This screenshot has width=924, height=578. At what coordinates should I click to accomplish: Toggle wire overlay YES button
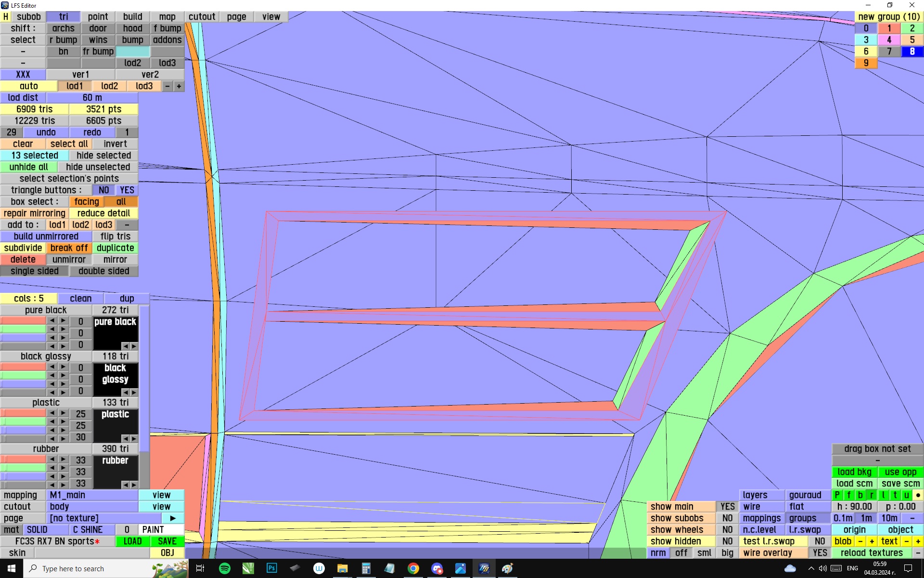[820, 553]
